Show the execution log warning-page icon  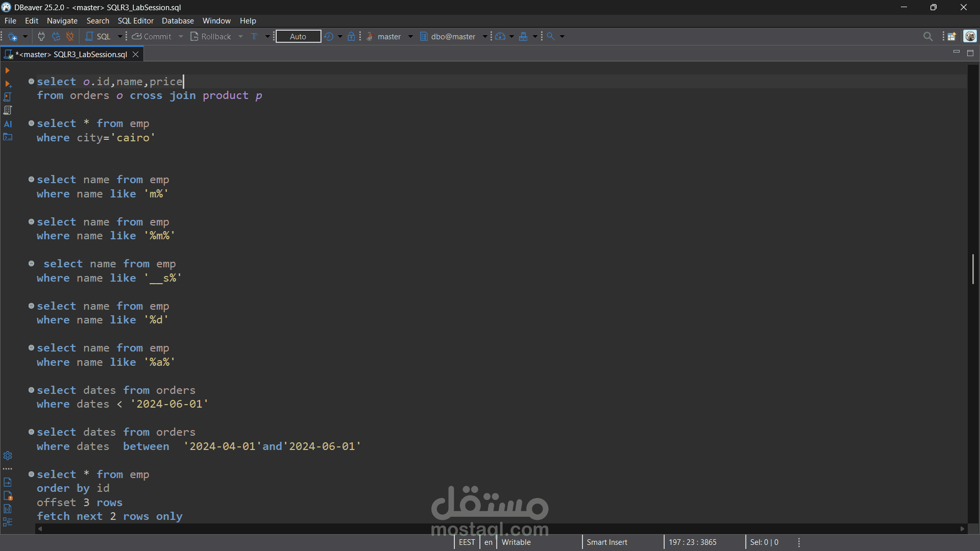click(8, 495)
